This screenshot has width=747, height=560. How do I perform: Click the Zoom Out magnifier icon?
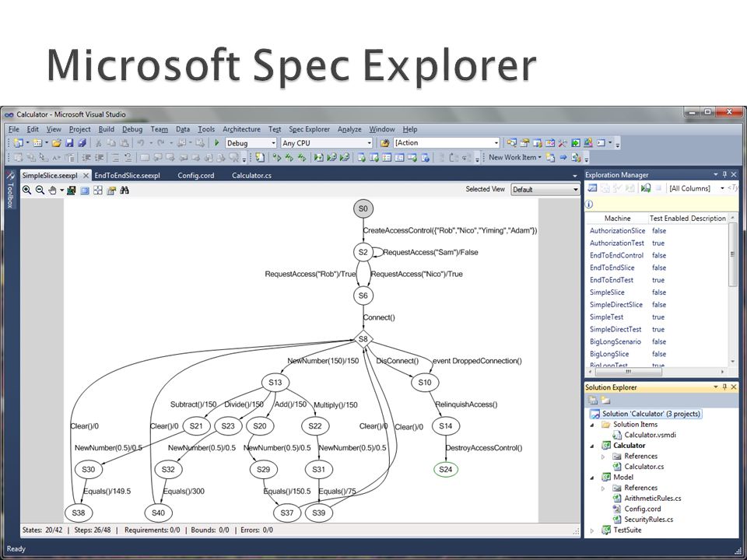(40, 190)
